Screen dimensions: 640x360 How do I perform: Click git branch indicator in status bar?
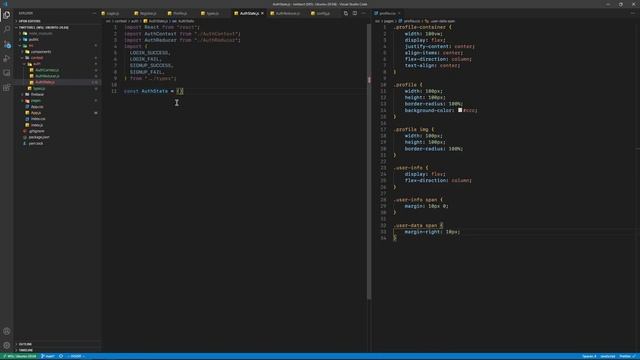tap(48, 356)
